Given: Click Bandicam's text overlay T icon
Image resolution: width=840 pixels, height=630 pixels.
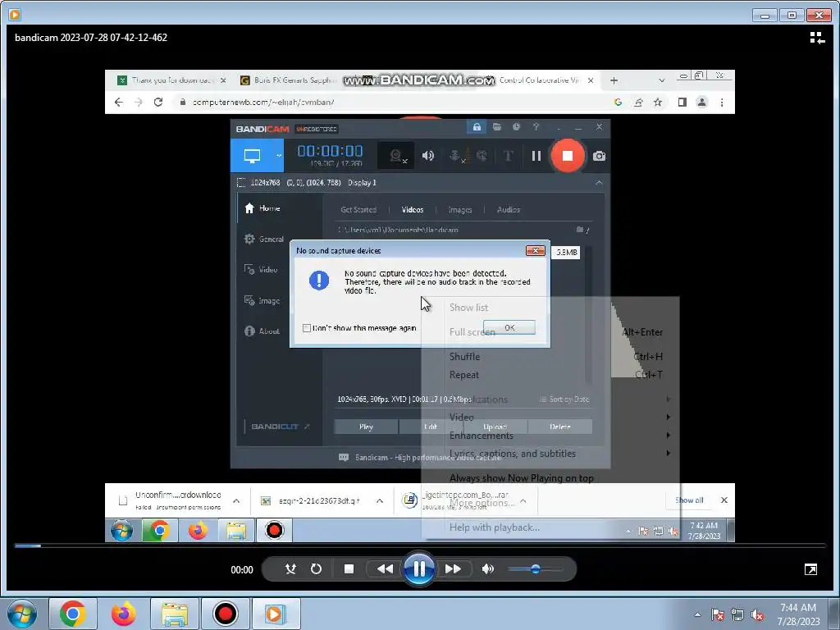Looking at the screenshot, I should tap(508, 156).
